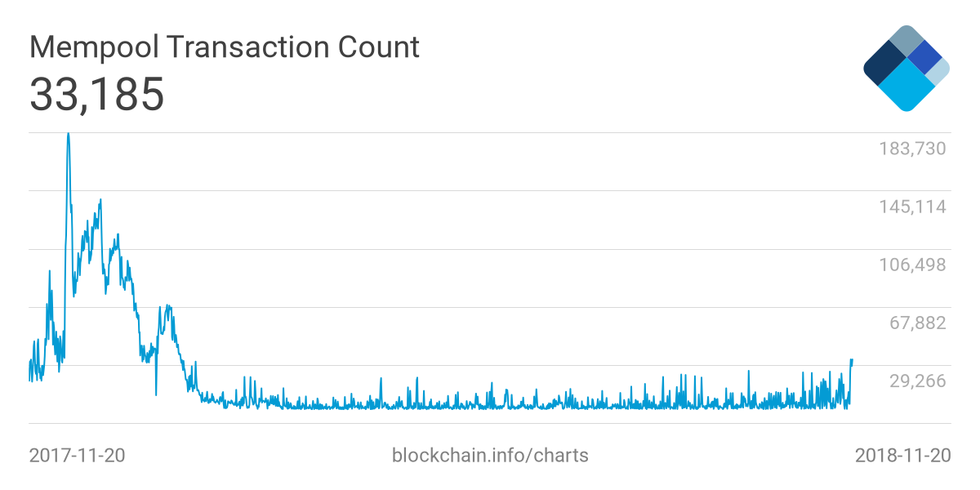Viewport: 980px width, 490px height.
Task: Click the 2018-11-20 end date label
Action: pyautogui.click(x=902, y=455)
